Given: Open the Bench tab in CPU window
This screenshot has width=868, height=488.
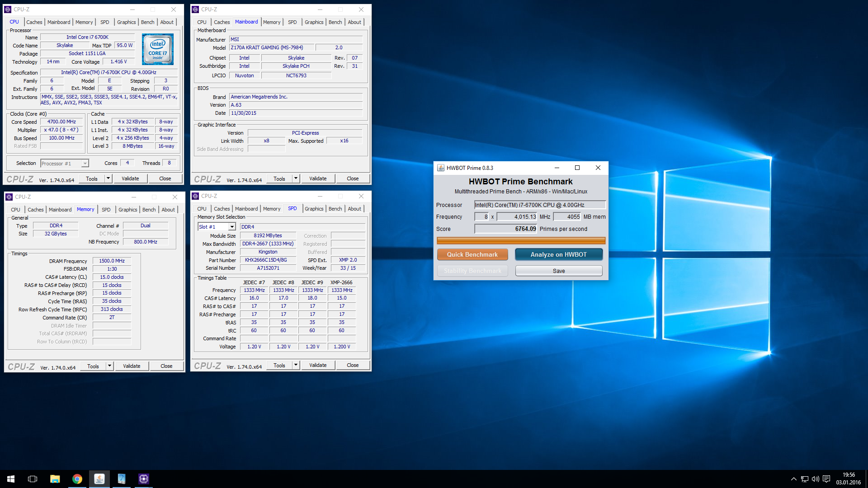Looking at the screenshot, I should click(147, 22).
